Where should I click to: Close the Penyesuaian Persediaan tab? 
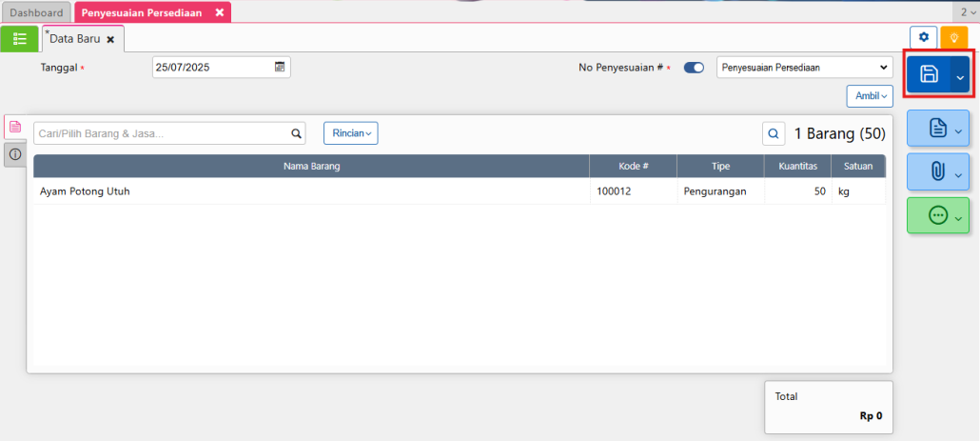pyautogui.click(x=220, y=12)
